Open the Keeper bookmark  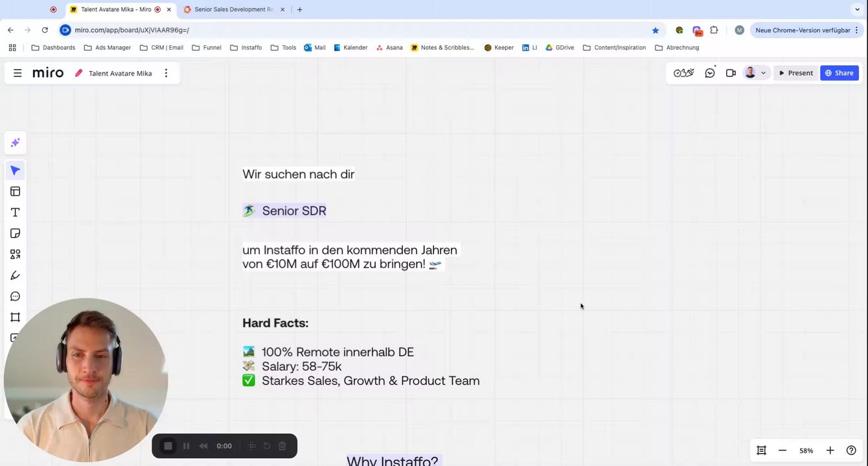[x=499, y=47]
